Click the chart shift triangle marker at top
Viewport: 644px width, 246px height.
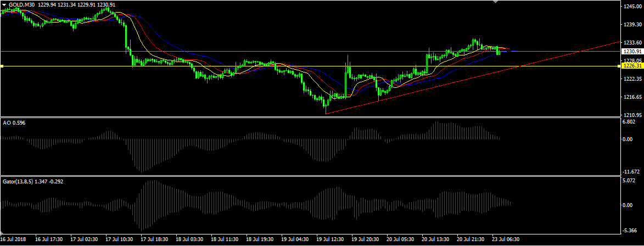[496, 2]
